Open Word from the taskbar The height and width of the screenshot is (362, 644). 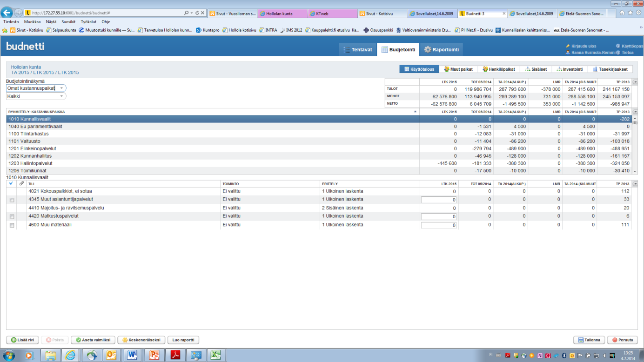tap(133, 355)
